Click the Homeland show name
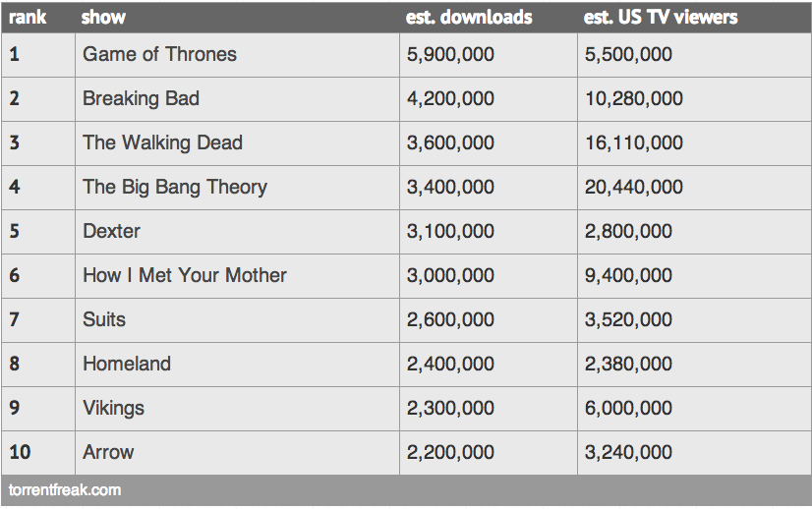Screen dimensions: 812x509 [x=127, y=364]
